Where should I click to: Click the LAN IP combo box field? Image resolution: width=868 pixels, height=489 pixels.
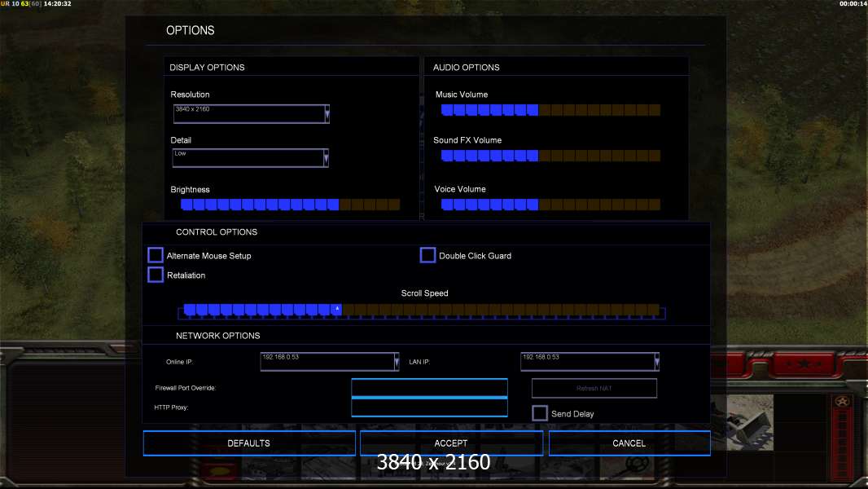[x=590, y=362]
